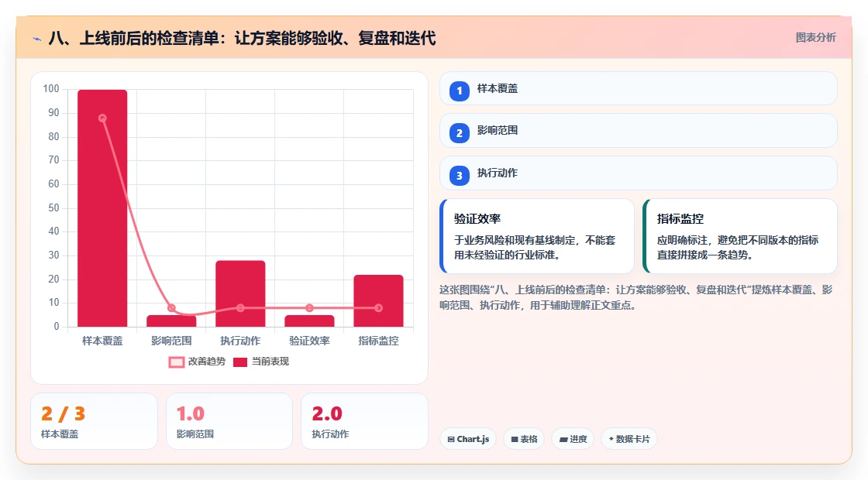This screenshot has width=868, height=480.
Task: Click the x-axis label 验证效率
Action: pyautogui.click(x=309, y=341)
